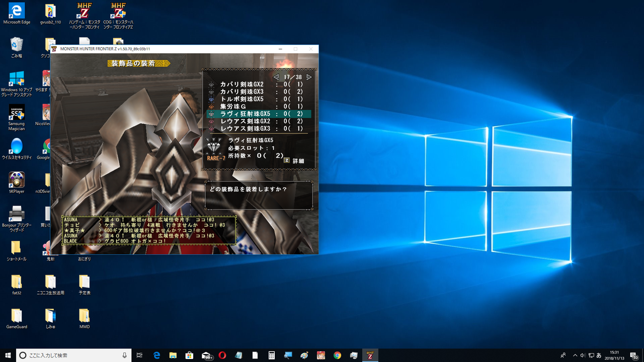
Task: Select レウアス剣珠GX2 in decoration list
Action: pos(259,121)
